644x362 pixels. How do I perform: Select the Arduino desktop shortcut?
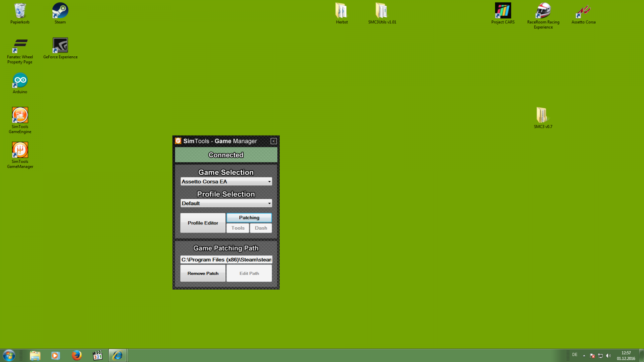(x=20, y=83)
